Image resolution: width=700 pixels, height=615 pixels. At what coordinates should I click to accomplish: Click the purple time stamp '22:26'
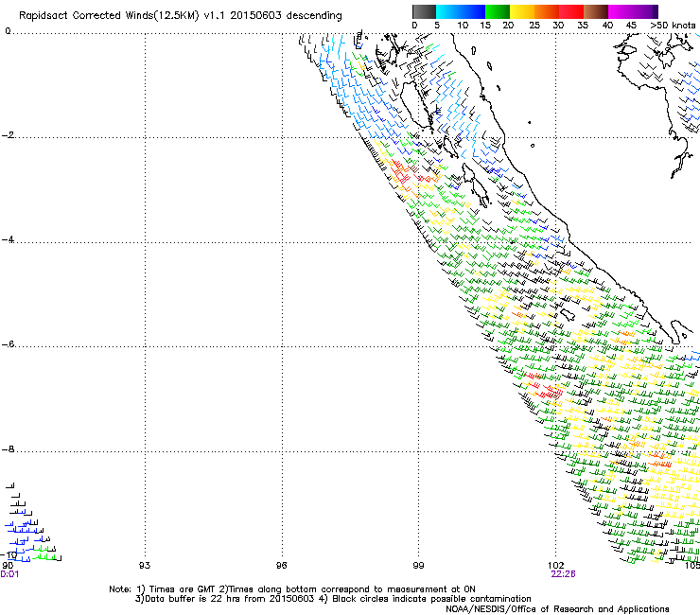coord(563,574)
